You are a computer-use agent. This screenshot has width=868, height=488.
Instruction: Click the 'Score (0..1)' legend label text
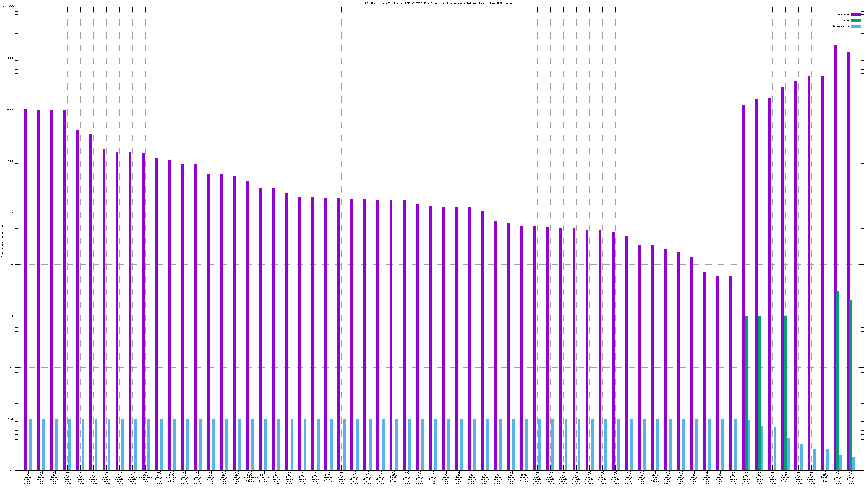click(841, 26)
